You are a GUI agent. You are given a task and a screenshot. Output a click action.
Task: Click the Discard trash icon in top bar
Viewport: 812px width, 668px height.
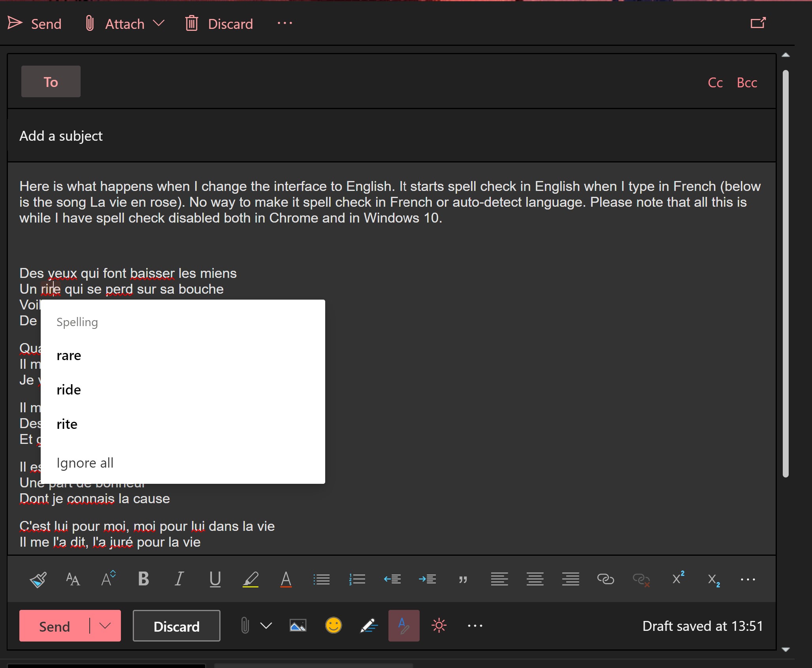tap(192, 23)
